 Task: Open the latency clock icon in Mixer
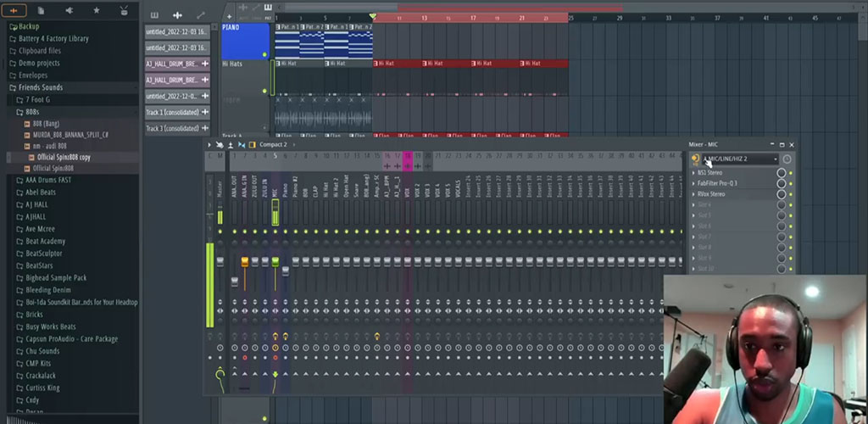[x=787, y=159]
